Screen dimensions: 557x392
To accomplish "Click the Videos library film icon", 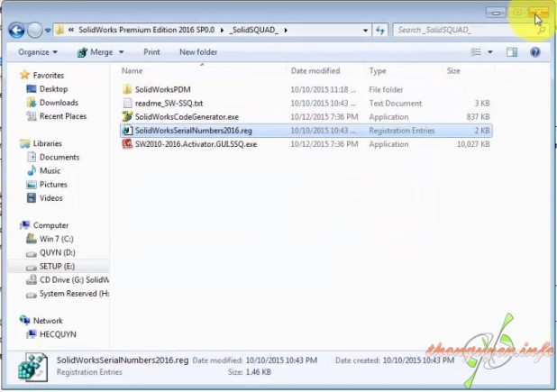I will click(32, 197).
